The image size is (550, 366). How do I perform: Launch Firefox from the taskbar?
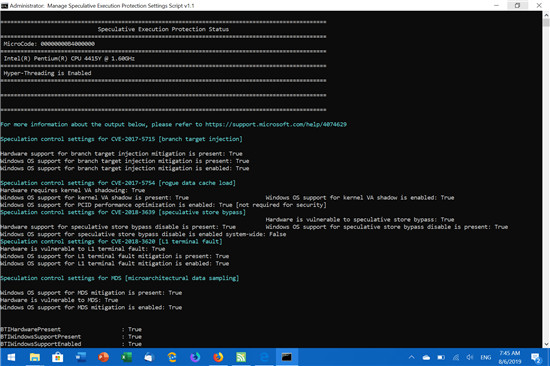pyautogui.click(x=218, y=357)
